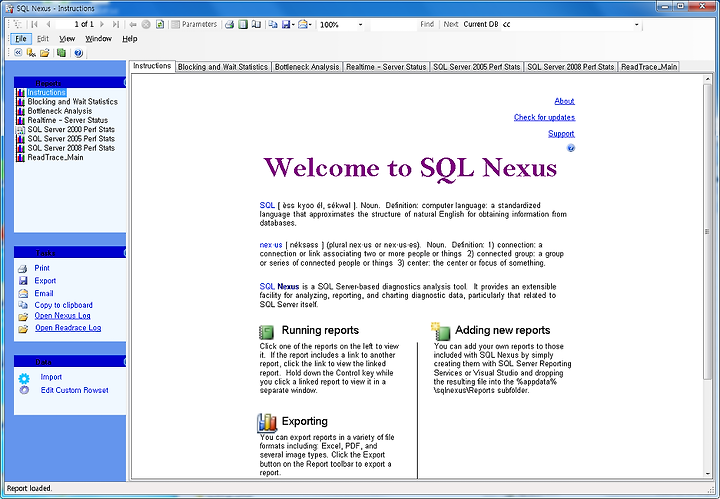Viewport: 720px width, 499px height.
Task: Open the Window menu
Action: [98, 39]
